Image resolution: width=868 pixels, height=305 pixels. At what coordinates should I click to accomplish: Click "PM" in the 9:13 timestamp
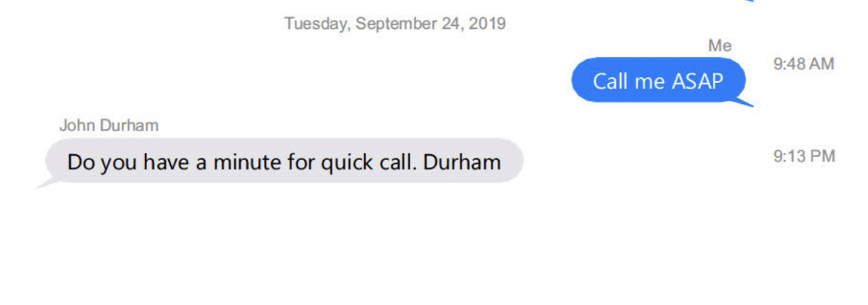tap(823, 156)
